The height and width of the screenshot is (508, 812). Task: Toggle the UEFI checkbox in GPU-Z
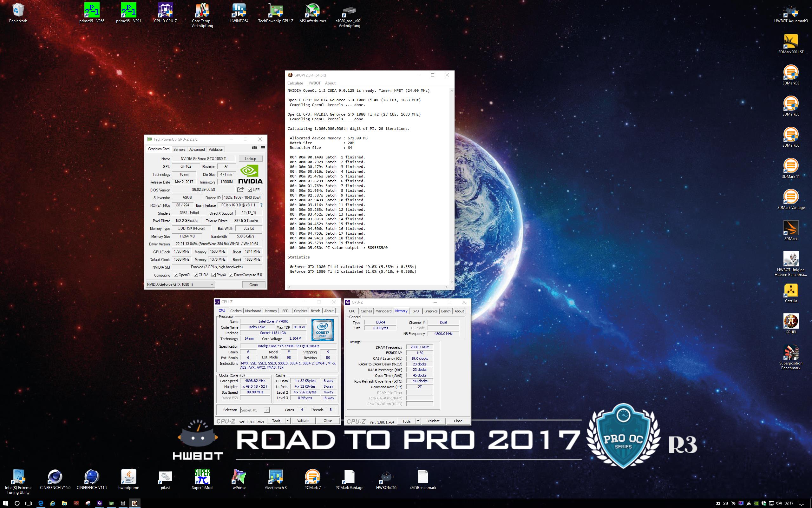[249, 190]
